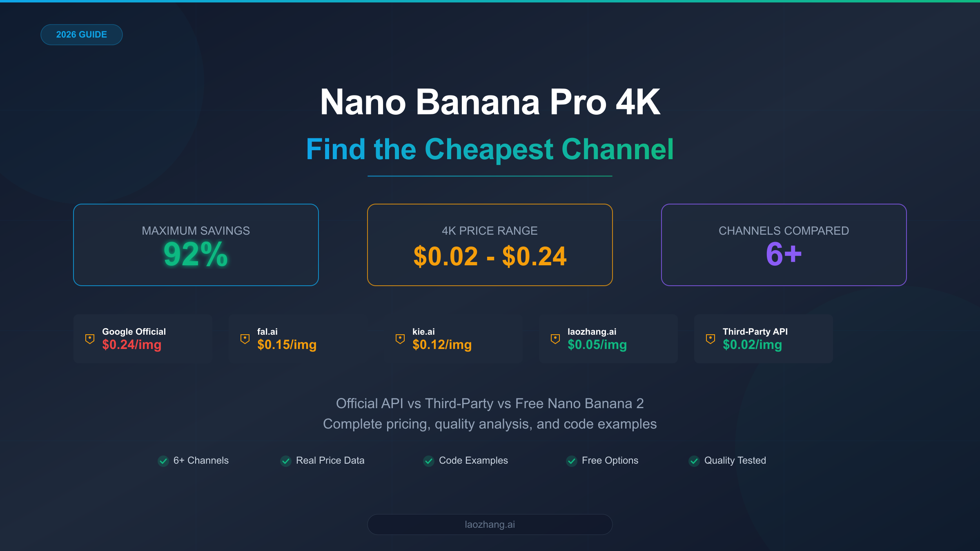Click the tag icon beside kie.ai

(x=400, y=339)
